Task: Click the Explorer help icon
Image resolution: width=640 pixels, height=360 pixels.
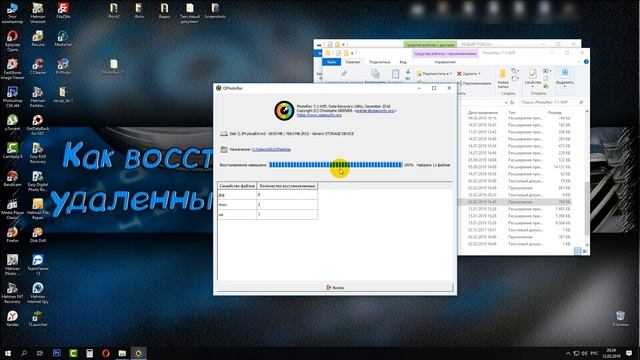Action: [x=586, y=62]
